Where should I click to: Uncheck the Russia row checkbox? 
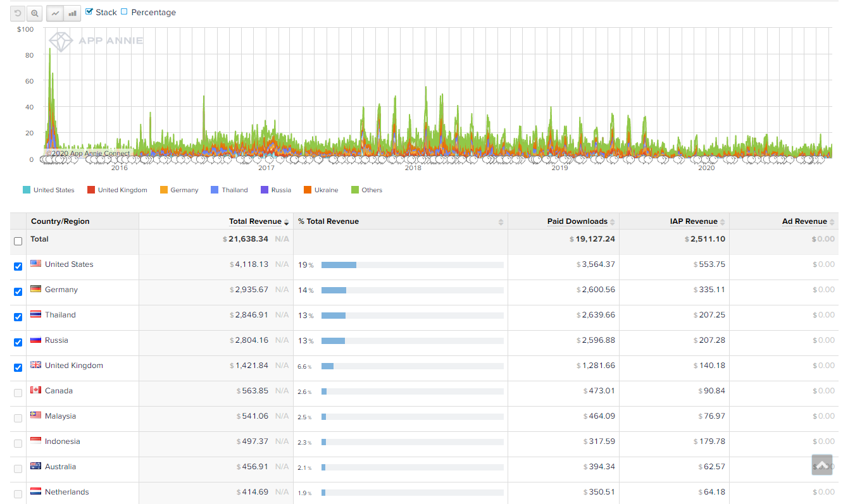pos(18,342)
